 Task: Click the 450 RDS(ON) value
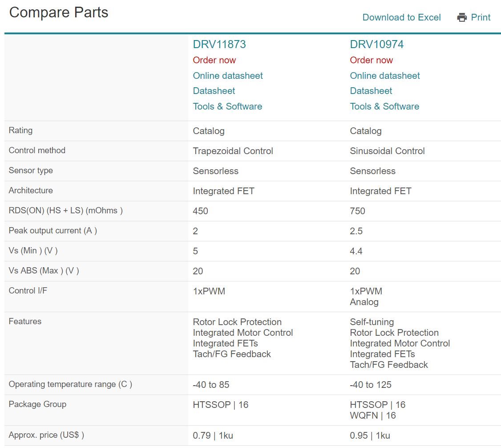pyautogui.click(x=200, y=211)
